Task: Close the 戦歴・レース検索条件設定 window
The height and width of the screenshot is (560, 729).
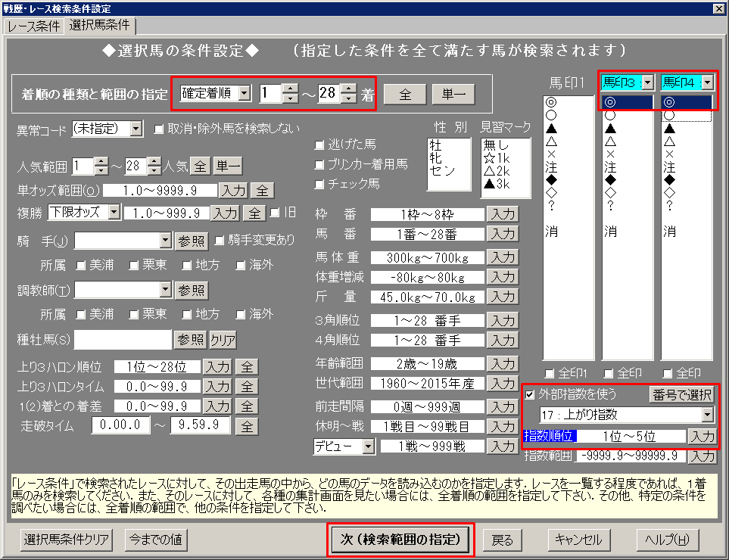Action: pyautogui.click(x=718, y=8)
